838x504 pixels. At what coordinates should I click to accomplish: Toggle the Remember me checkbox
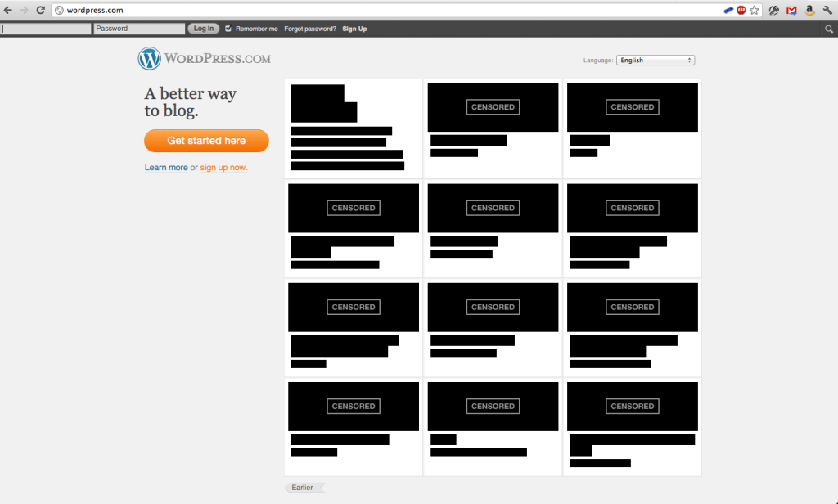tap(228, 29)
